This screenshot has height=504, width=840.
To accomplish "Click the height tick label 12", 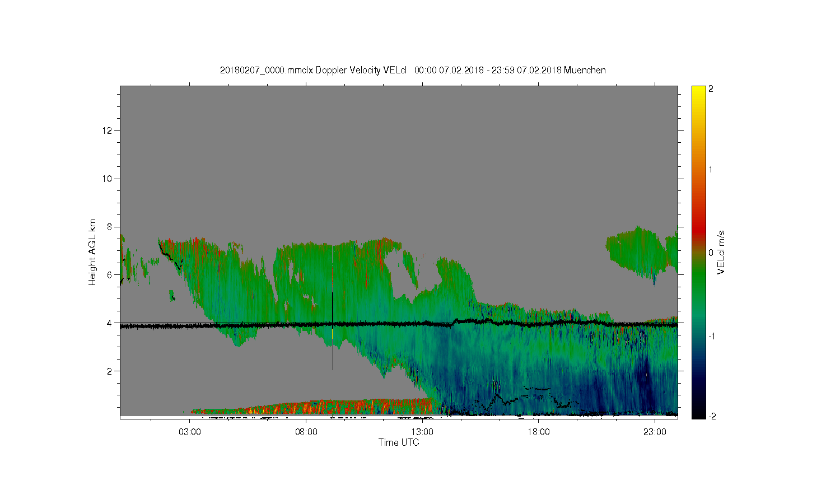I will [x=108, y=130].
